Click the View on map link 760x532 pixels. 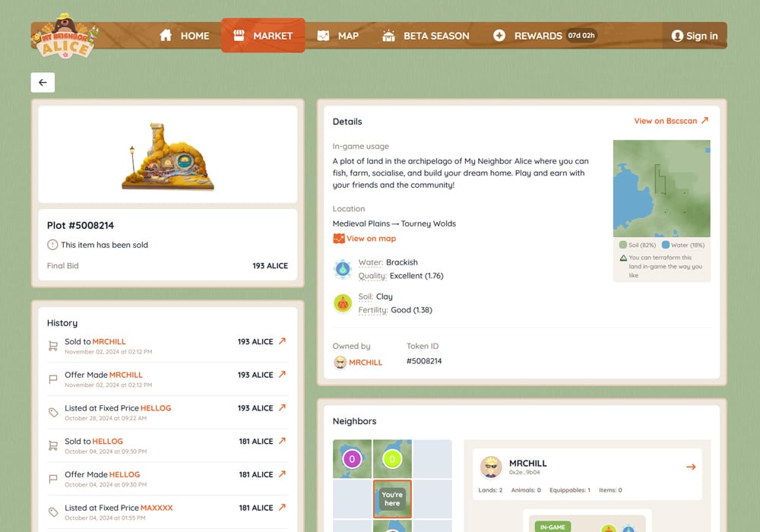[365, 239]
